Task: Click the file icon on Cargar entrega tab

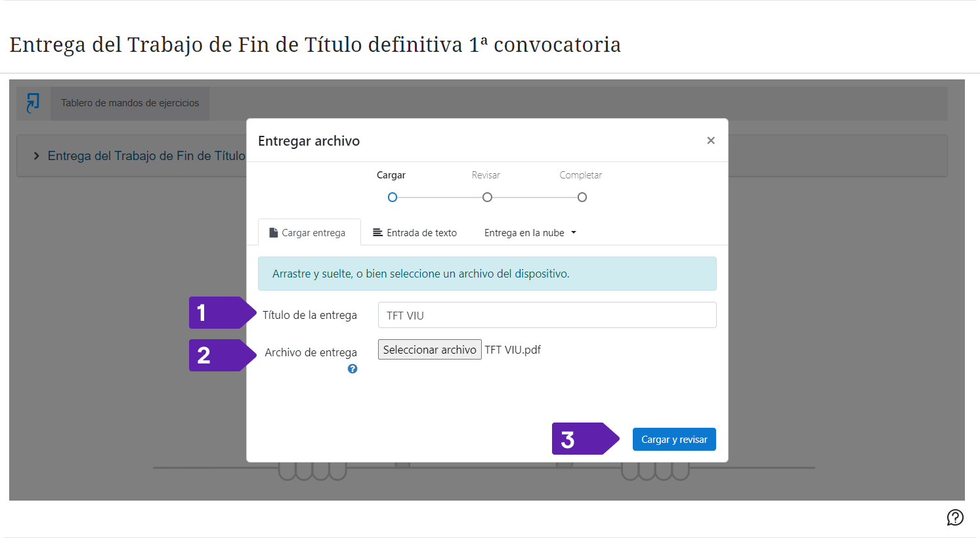Action: coord(274,233)
